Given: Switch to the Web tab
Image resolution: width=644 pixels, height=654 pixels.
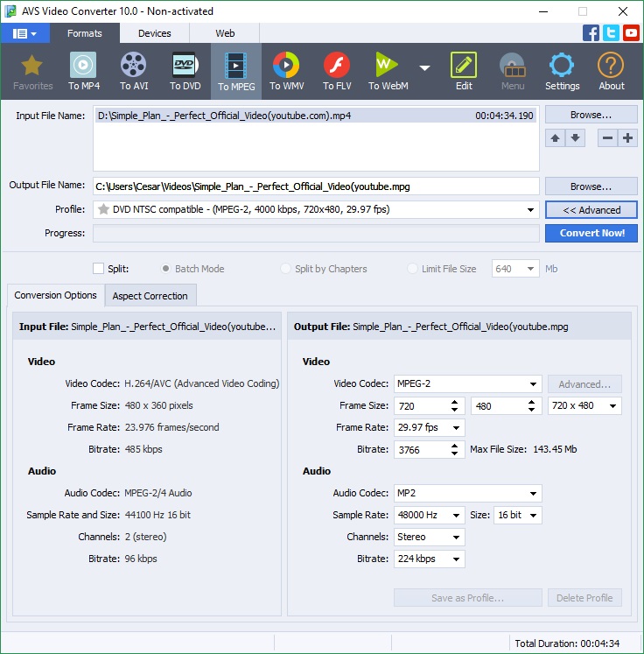Looking at the screenshot, I should coord(225,33).
